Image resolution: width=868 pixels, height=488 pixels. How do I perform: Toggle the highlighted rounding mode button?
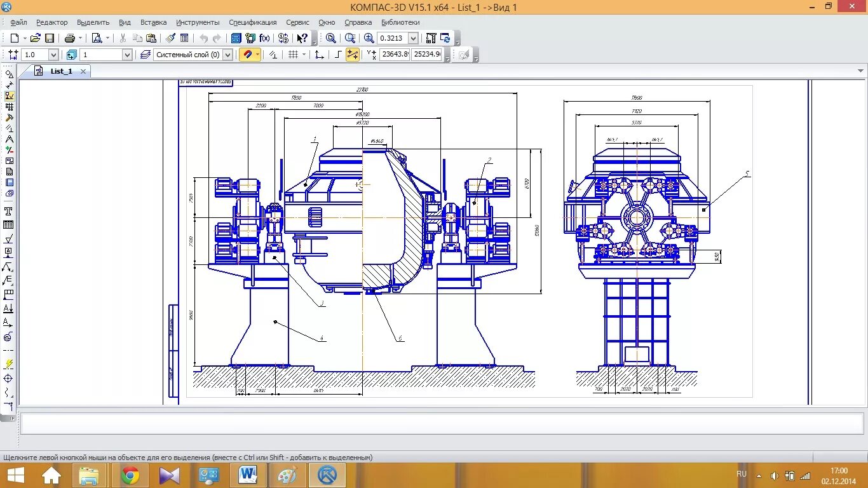(352, 55)
